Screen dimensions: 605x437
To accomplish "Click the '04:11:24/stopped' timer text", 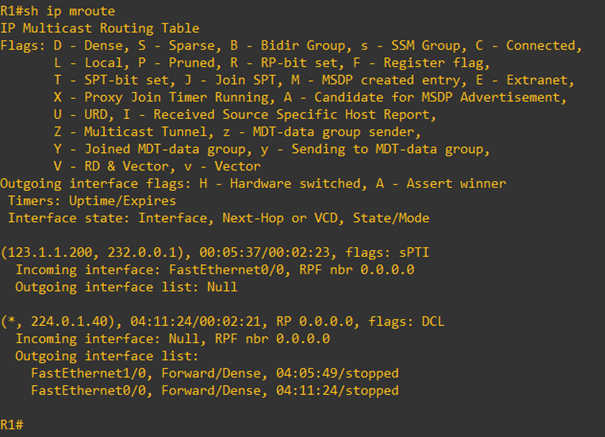I will 337,390.
